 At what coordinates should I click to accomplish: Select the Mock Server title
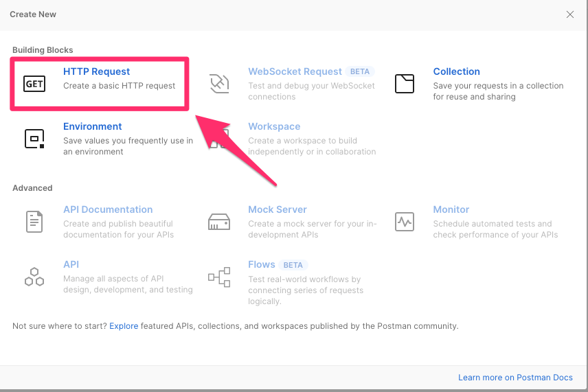coord(277,209)
